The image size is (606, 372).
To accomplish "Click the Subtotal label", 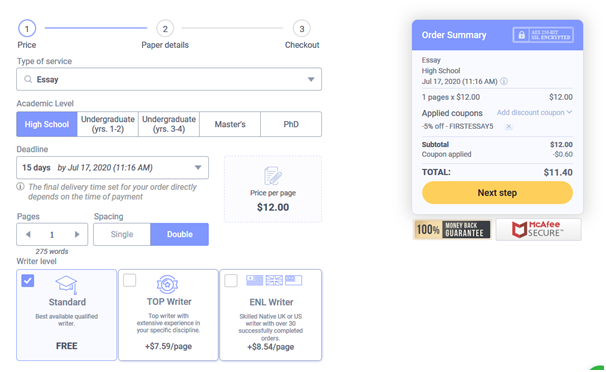I will point(435,144).
